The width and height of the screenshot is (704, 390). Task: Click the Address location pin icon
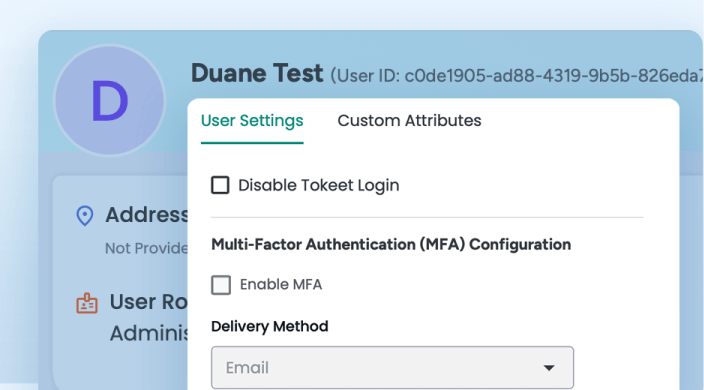tap(85, 216)
